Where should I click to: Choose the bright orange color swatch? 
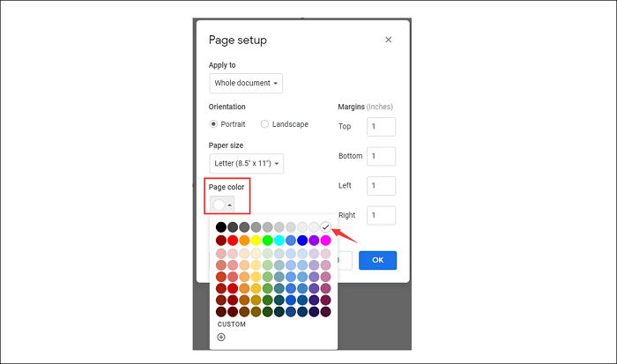pyautogui.click(x=244, y=240)
